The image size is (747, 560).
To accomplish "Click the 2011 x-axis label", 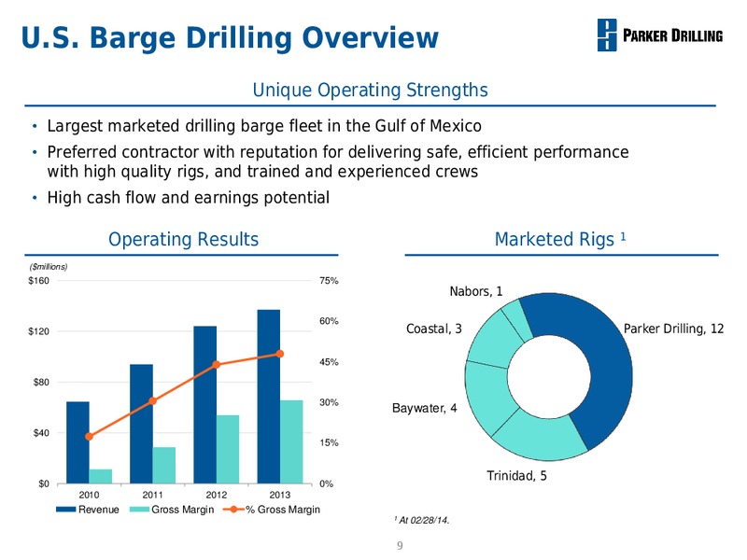I will 152,496.
